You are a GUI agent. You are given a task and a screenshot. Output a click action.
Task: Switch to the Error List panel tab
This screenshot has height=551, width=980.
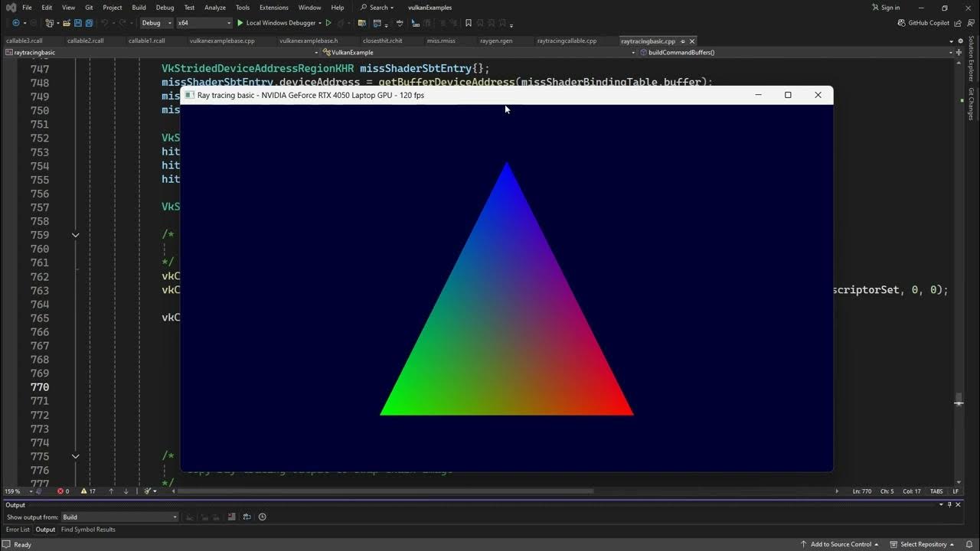tap(17, 529)
